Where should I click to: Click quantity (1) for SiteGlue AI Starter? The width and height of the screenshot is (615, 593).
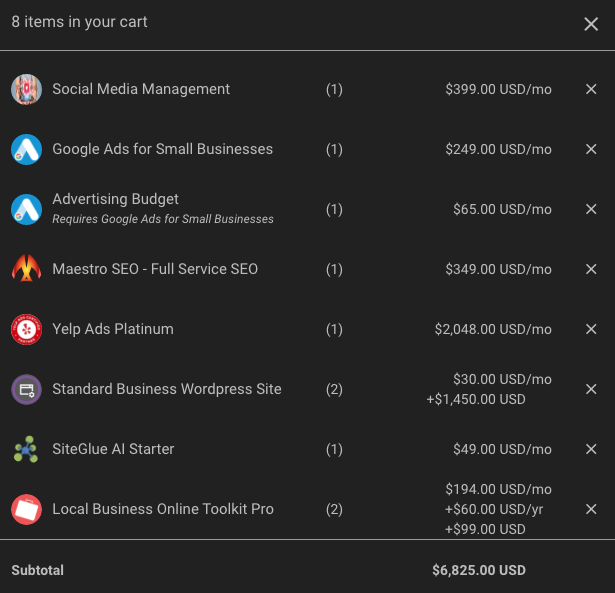click(x=334, y=449)
